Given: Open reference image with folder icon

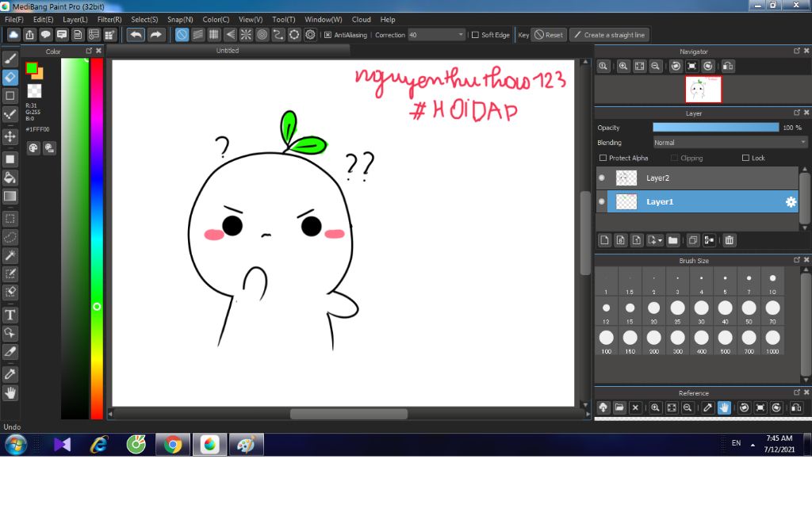Looking at the screenshot, I should (619, 407).
